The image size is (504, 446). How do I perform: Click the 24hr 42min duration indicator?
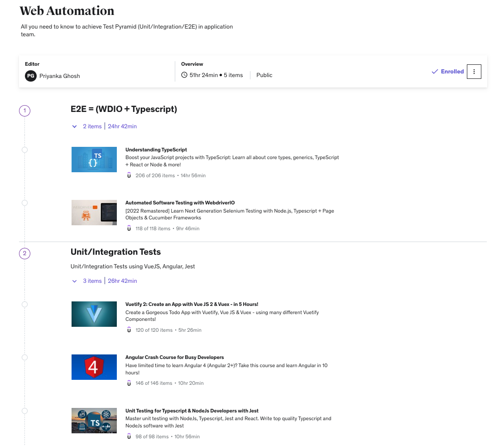tap(122, 126)
